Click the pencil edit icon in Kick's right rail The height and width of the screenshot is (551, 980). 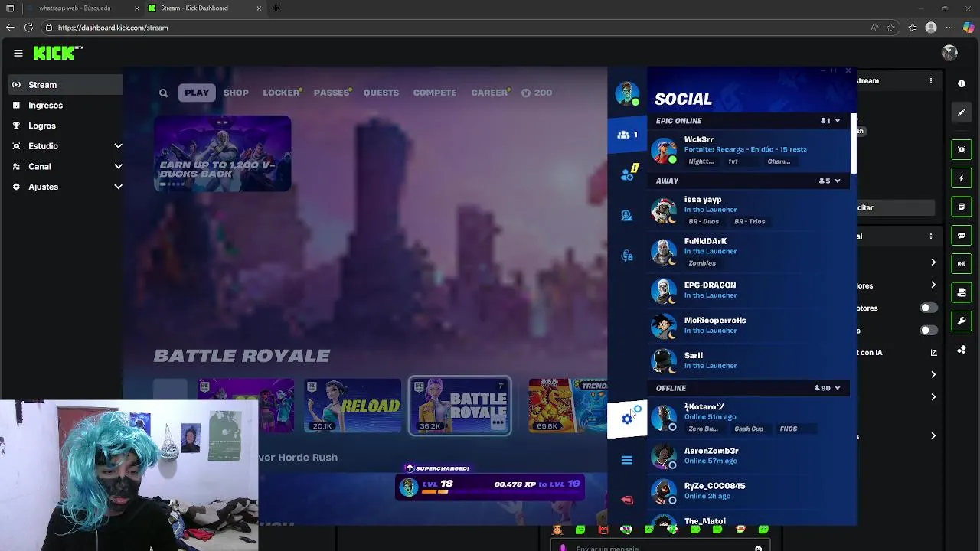(x=962, y=112)
